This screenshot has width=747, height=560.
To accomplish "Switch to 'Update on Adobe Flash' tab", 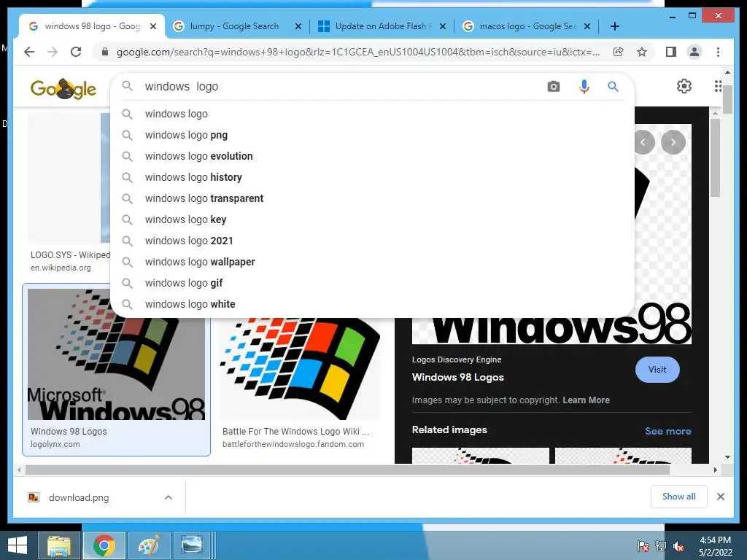I will [x=381, y=26].
